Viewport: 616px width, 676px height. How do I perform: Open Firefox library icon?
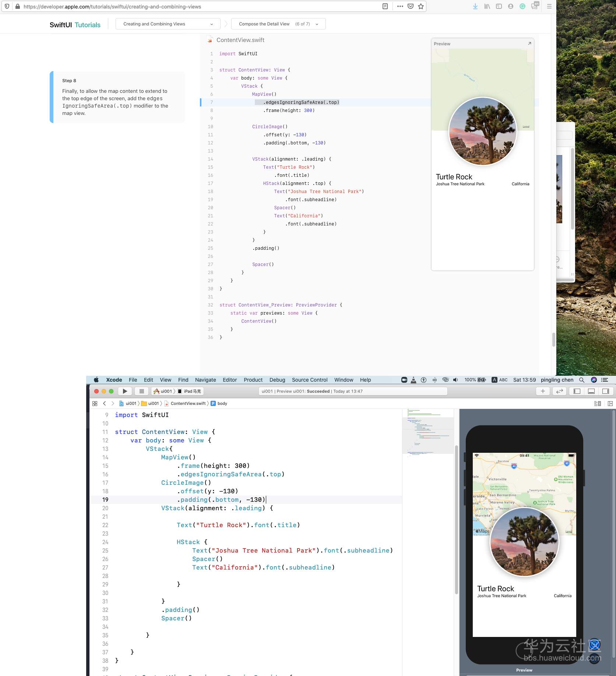(x=487, y=6)
